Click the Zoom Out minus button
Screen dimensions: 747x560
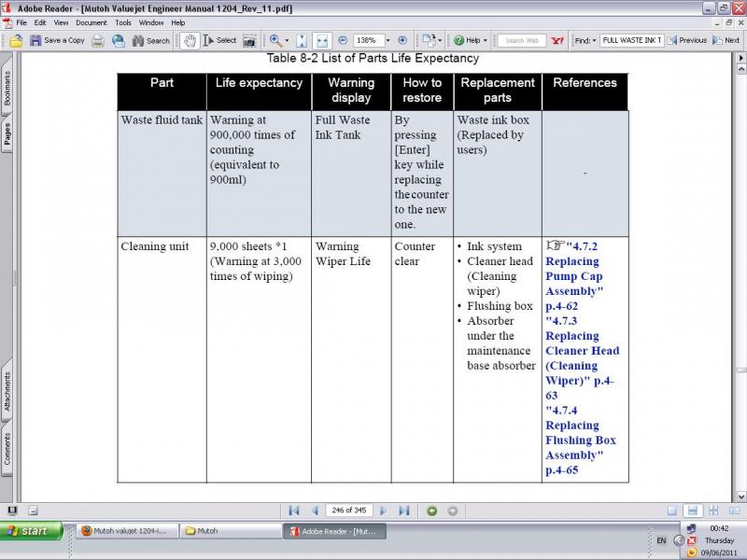(x=342, y=40)
